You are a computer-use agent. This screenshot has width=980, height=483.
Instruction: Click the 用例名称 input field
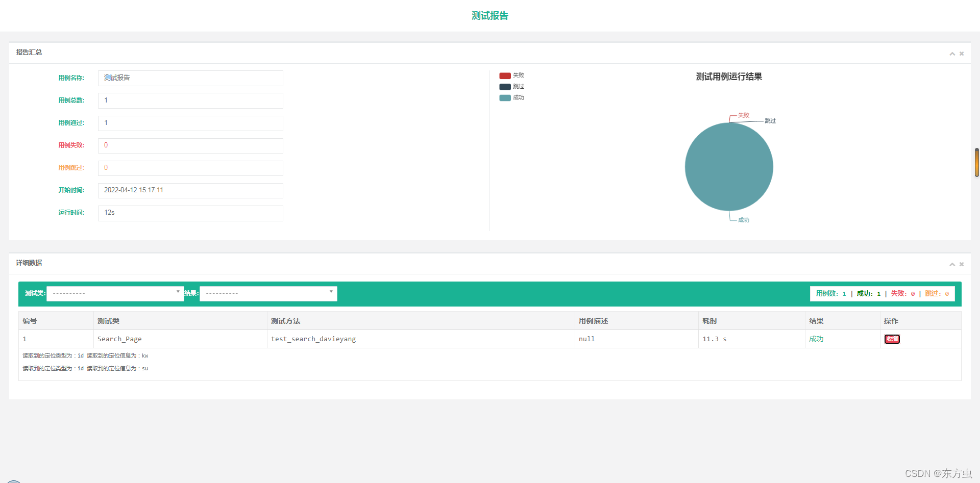pos(190,78)
